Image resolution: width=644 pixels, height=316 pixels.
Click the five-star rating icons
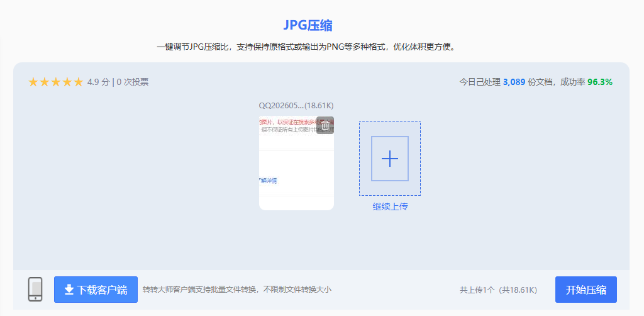coord(55,82)
